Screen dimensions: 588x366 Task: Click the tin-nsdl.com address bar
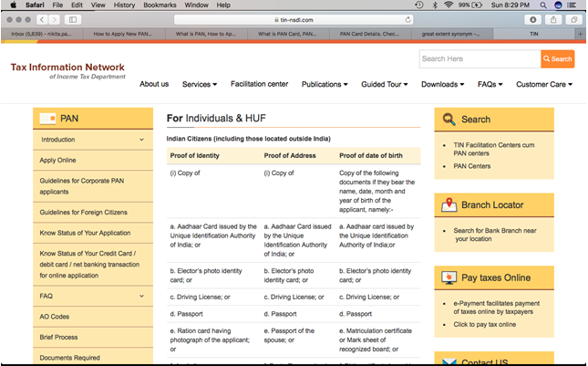click(294, 19)
